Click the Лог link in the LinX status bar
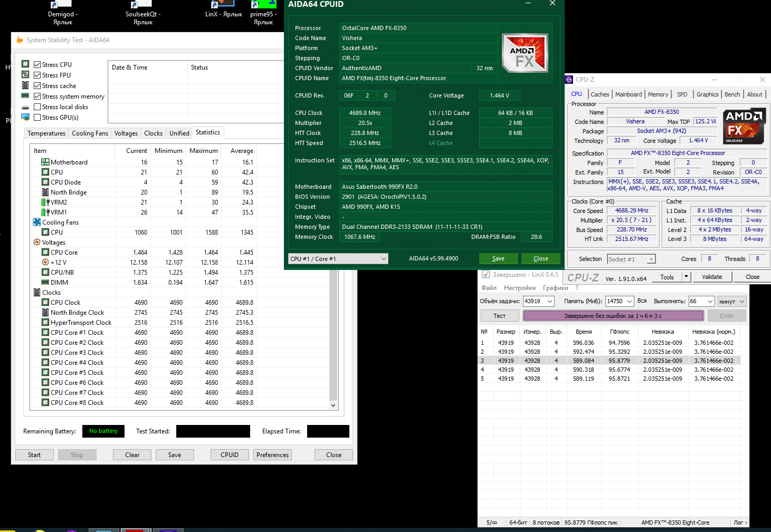This screenshot has height=532, width=771. (740, 523)
